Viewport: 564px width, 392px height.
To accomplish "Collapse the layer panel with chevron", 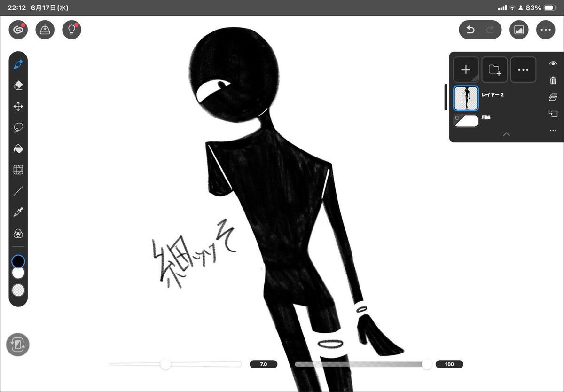I will click(506, 134).
